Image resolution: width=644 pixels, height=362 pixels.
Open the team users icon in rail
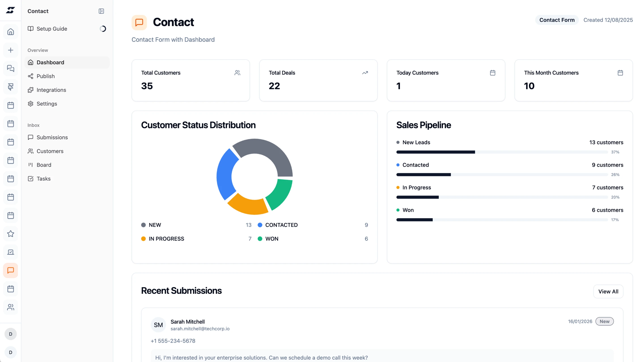(11, 307)
